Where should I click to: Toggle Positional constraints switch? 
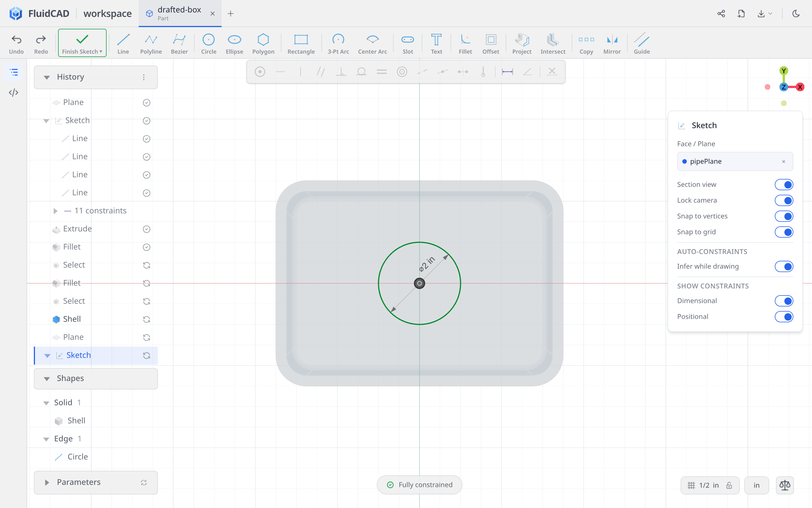pyautogui.click(x=784, y=316)
